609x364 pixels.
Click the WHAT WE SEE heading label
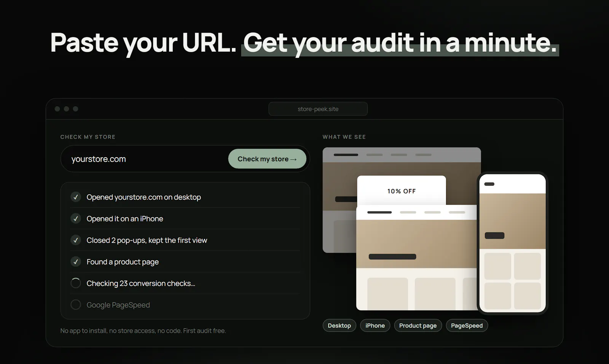pyautogui.click(x=344, y=137)
